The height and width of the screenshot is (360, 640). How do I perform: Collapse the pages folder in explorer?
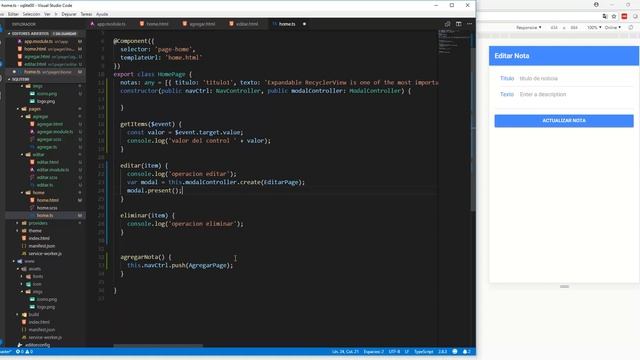coord(34,109)
